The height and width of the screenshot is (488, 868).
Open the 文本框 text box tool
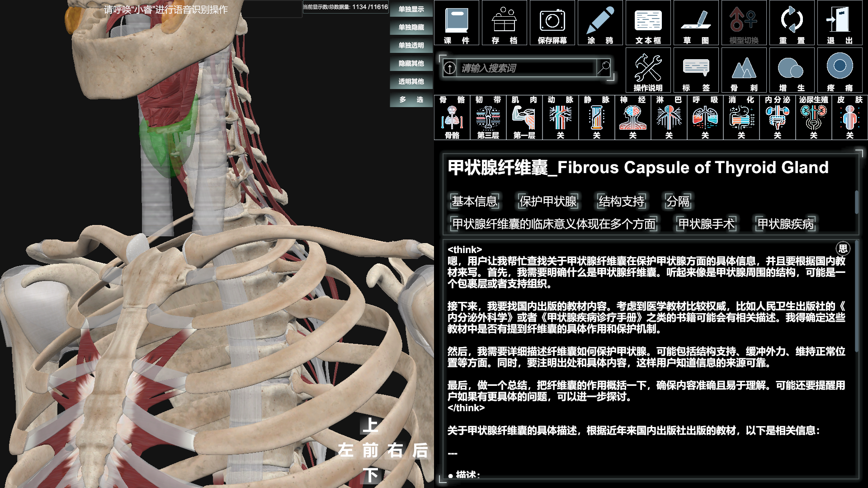(x=648, y=23)
